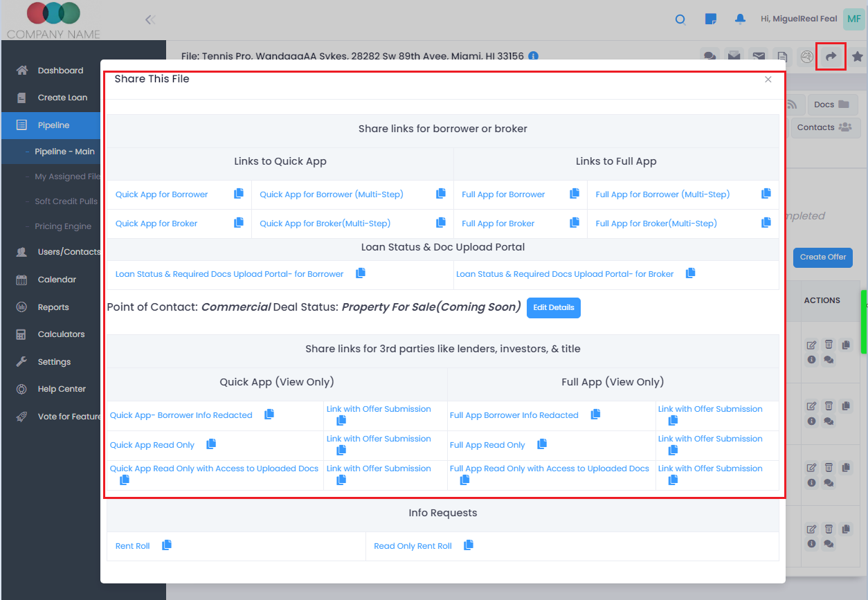Image resolution: width=868 pixels, height=600 pixels.
Task: Click the favorite star icon in file header
Action: (858, 57)
